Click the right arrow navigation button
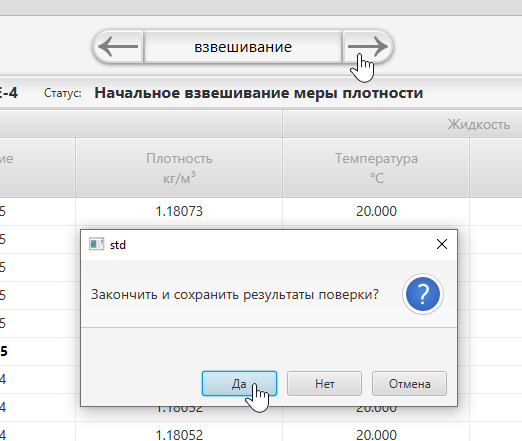 tap(368, 47)
